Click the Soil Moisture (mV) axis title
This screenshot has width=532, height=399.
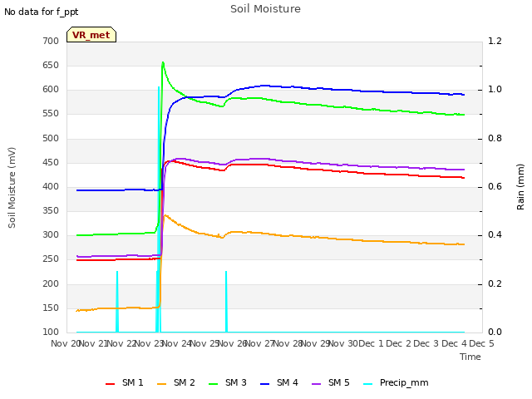coord(12,188)
